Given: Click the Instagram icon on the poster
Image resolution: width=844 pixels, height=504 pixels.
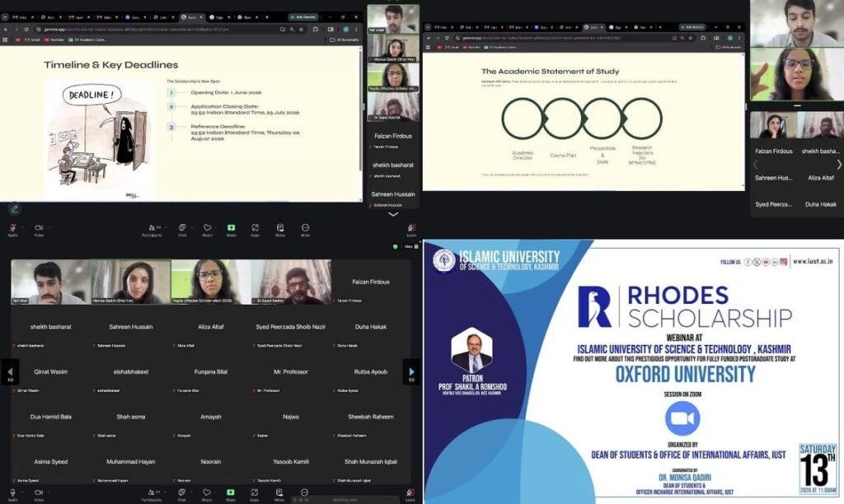Looking at the screenshot, I should 784,262.
